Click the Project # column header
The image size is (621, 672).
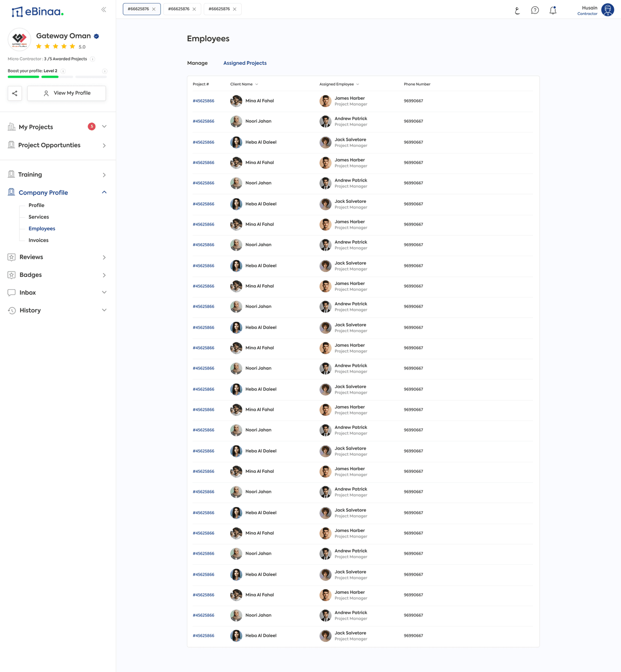click(x=201, y=84)
